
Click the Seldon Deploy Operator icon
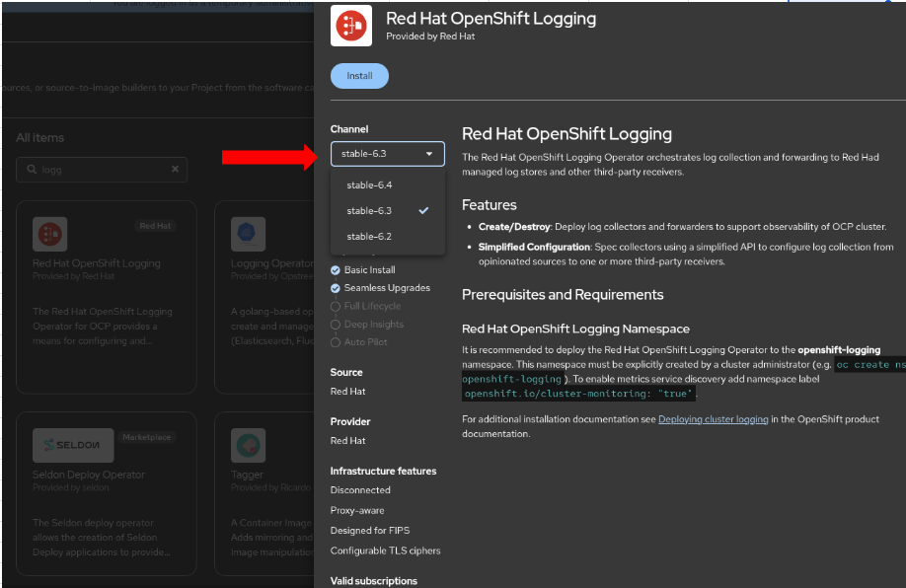coord(72,445)
